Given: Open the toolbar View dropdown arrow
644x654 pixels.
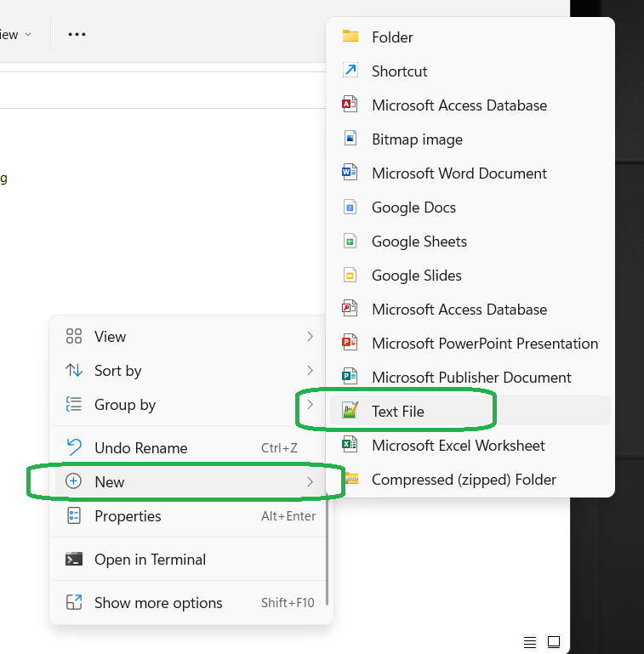Looking at the screenshot, I should tap(28, 34).
